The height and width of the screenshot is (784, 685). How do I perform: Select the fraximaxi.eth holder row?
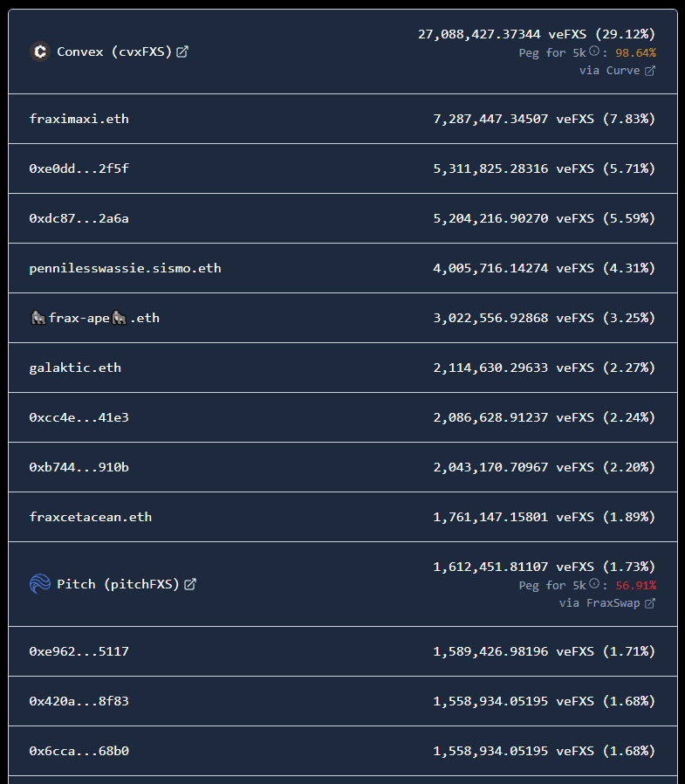(79, 119)
